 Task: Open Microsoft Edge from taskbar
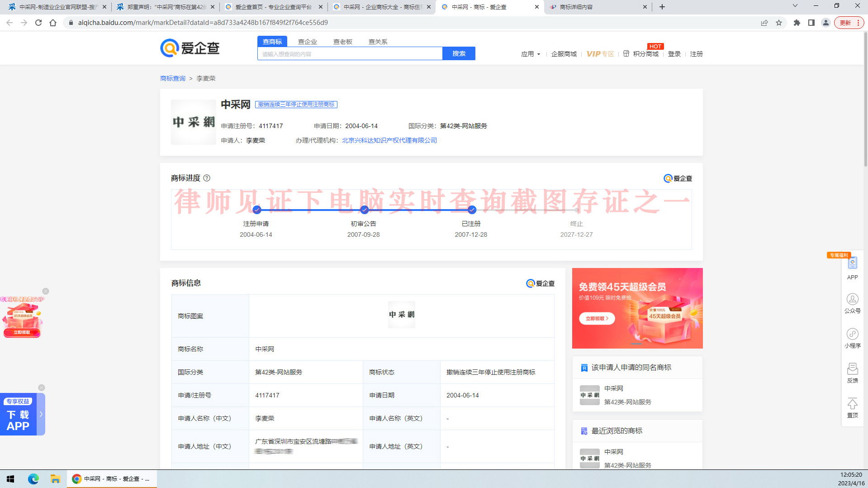33,478
